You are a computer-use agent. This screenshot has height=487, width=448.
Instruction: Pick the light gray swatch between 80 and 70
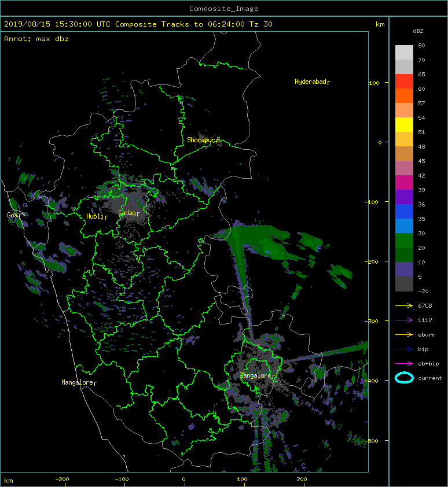point(404,53)
